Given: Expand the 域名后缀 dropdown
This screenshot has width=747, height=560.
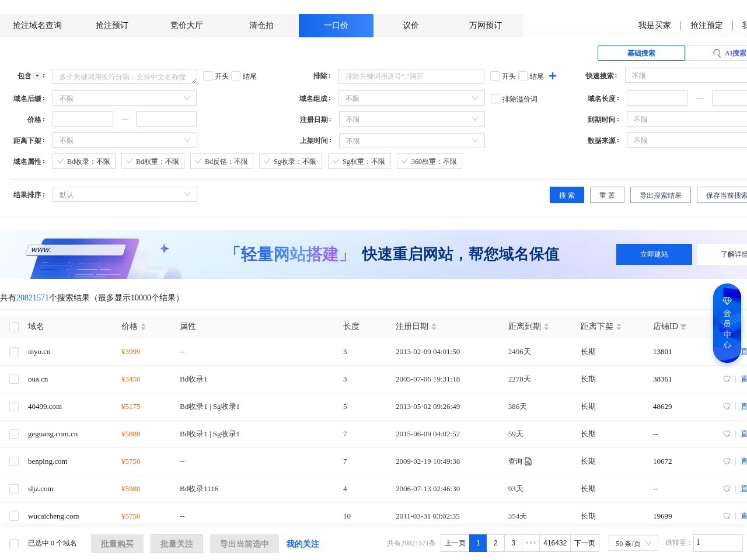Looking at the screenshot, I should click(124, 99).
